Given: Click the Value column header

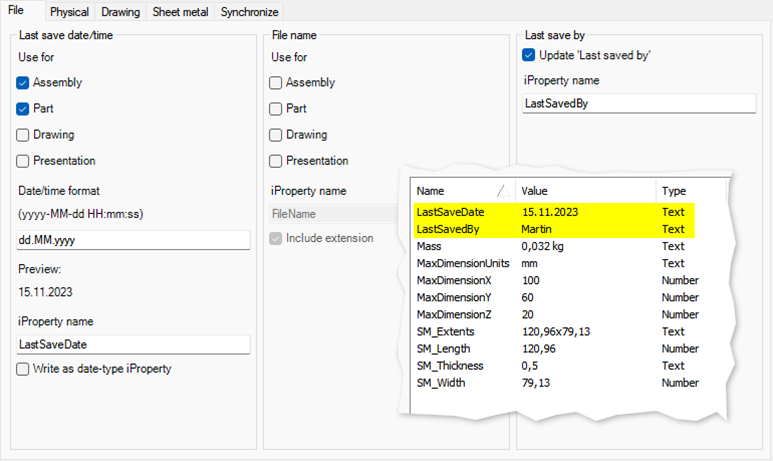Looking at the screenshot, I should pos(585,191).
